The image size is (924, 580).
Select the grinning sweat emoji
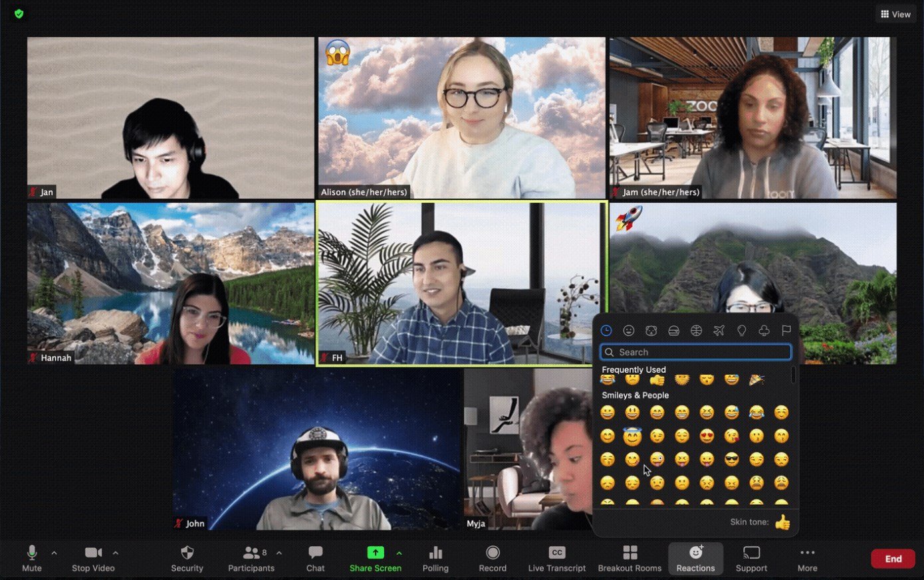[731, 413]
